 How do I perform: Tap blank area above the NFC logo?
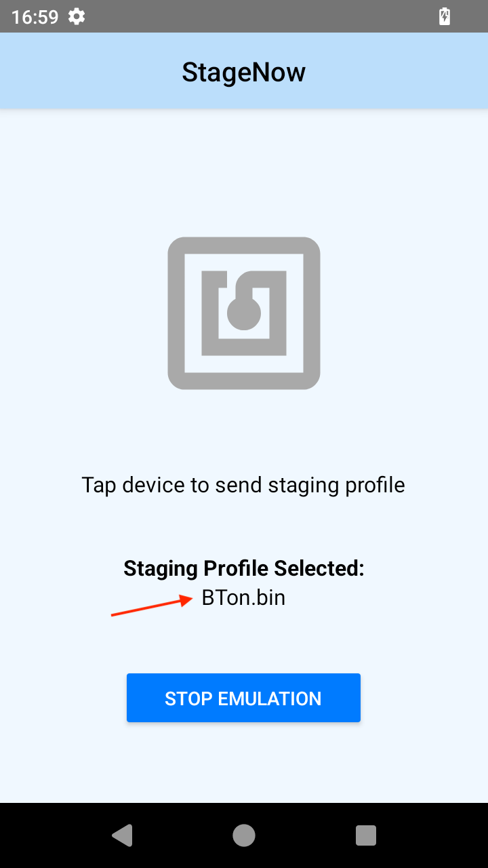244,173
